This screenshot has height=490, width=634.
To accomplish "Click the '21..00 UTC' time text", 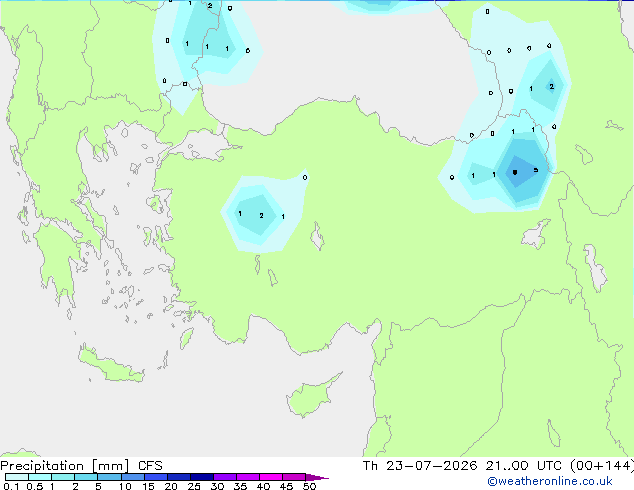I will 524,466.
